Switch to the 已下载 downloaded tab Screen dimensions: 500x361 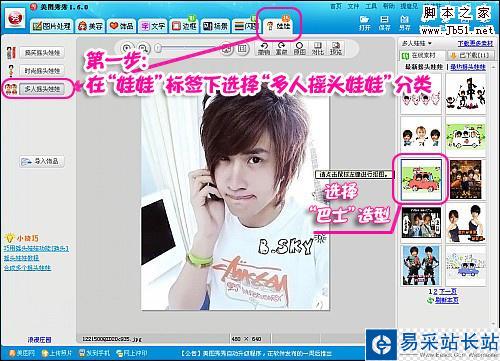click(x=471, y=55)
